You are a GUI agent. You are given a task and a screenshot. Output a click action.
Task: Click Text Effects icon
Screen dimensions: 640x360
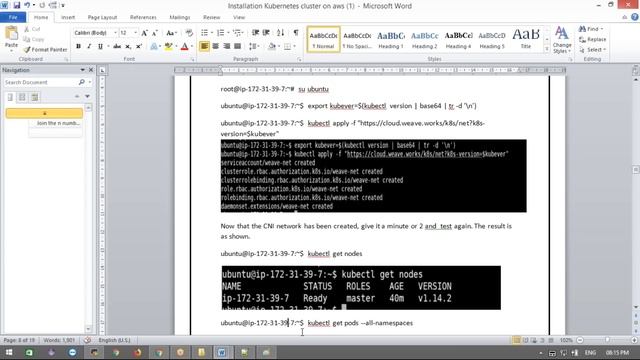pos(154,47)
